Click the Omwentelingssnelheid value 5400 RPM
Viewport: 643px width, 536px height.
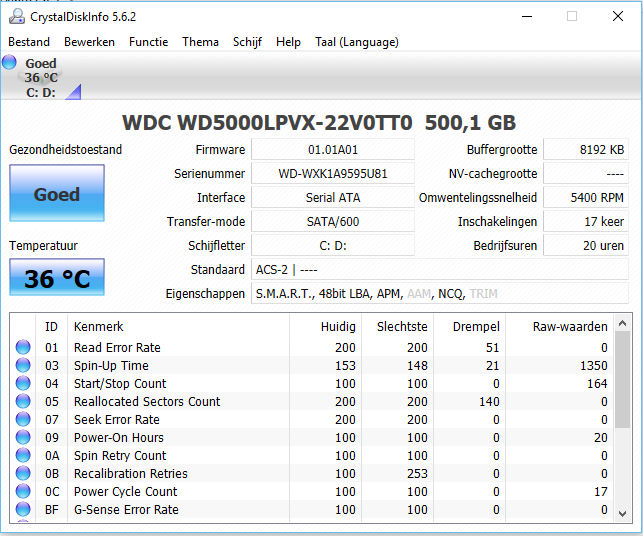click(586, 197)
